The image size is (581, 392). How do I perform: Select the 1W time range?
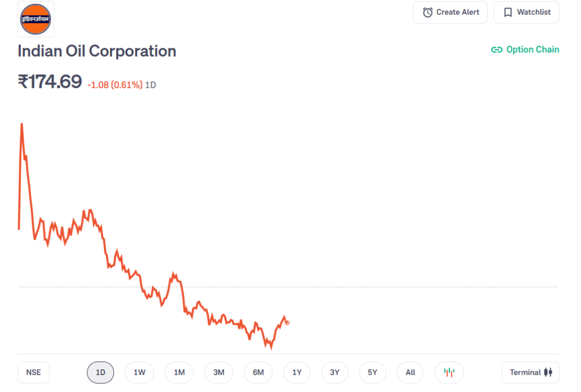point(140,372)
